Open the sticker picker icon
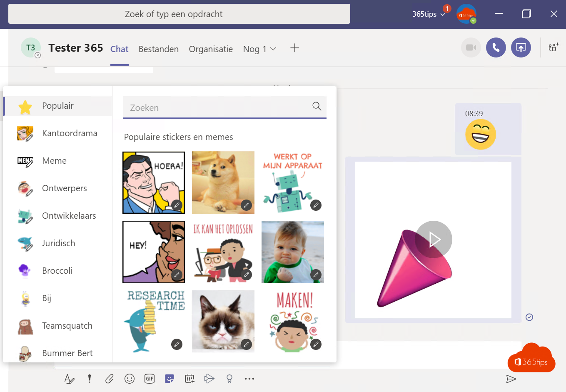The image size is (566, 392). click(170, 379)
